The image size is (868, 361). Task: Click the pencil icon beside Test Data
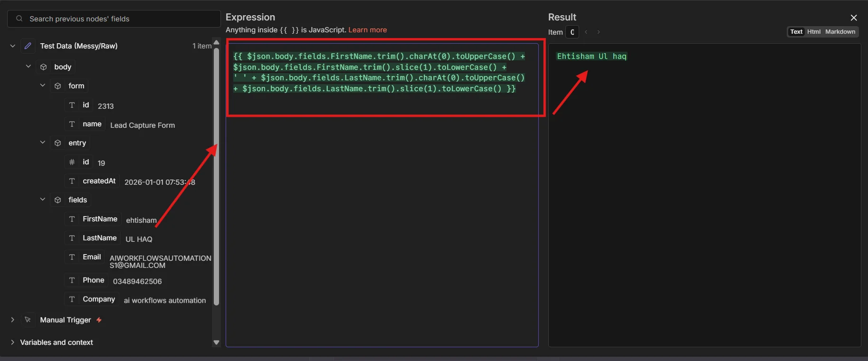click(28, 46)
